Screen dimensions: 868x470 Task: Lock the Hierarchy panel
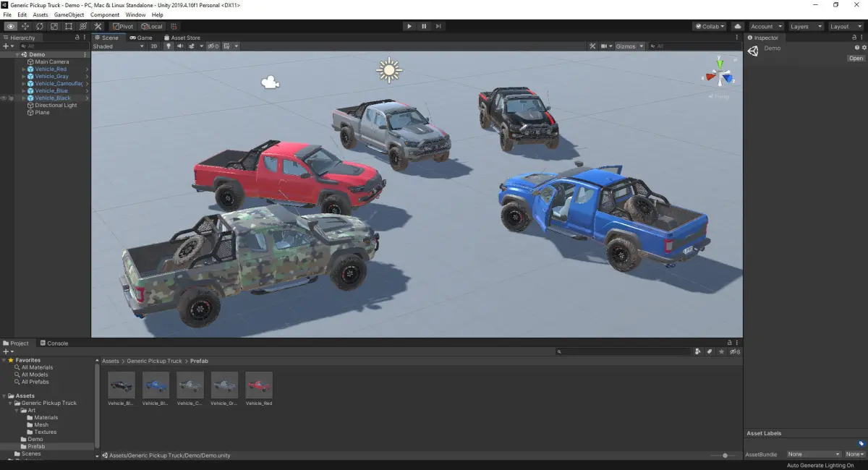[77, 38]
